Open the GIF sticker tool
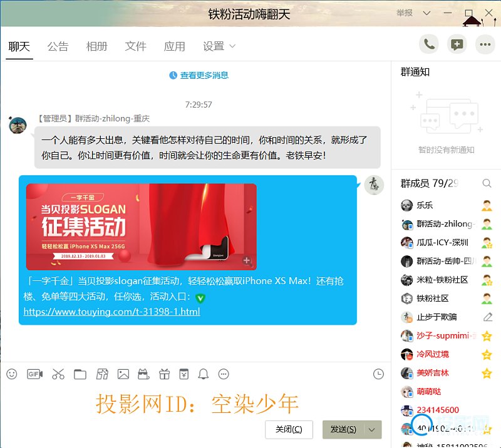 tap(34, 374)
